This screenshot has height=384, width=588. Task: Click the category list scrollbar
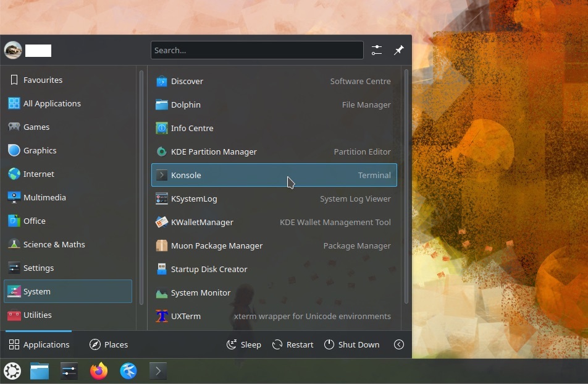click(x=141, y=187)
